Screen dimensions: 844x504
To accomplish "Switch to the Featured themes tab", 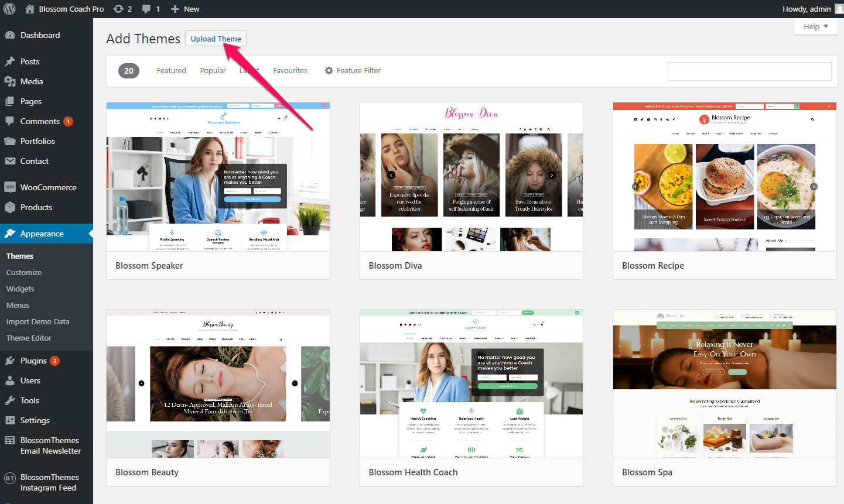I will pos(172,70).
